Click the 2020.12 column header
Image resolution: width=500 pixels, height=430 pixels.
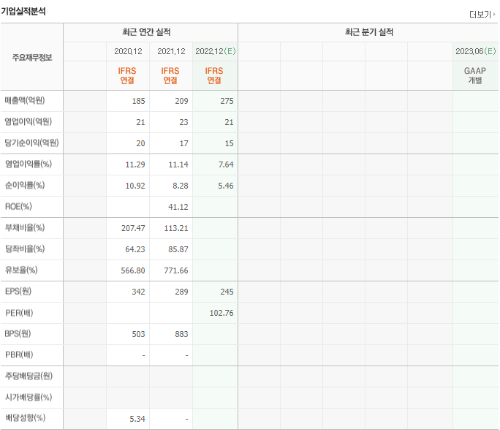(128, 51)
